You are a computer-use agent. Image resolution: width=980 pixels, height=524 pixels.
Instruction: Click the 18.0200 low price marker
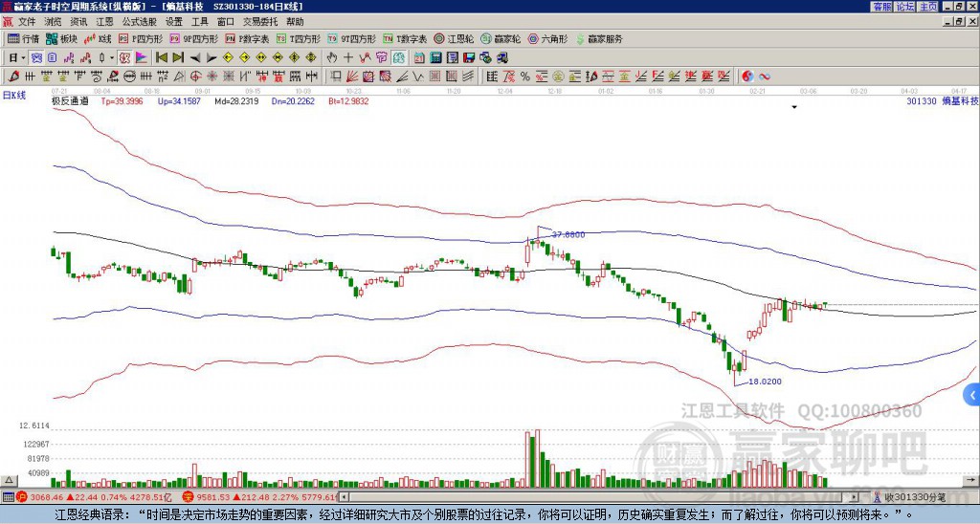point(765,381)
